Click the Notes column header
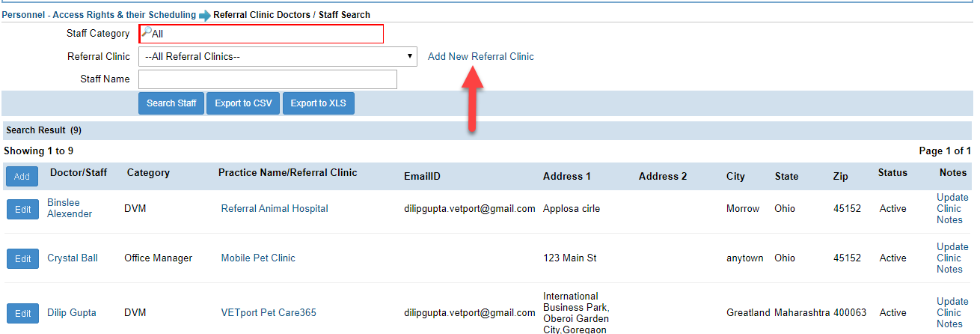The image size is (980, 334). tap(953, 172)
